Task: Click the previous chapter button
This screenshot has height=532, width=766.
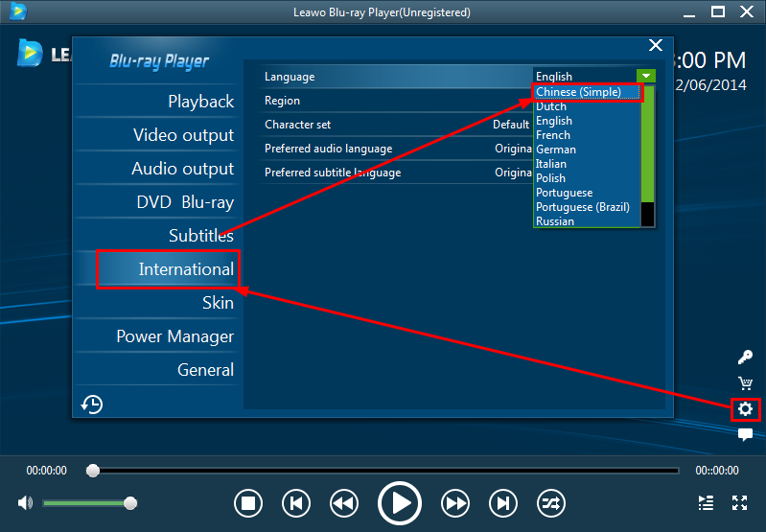Action: click(296, 503)
